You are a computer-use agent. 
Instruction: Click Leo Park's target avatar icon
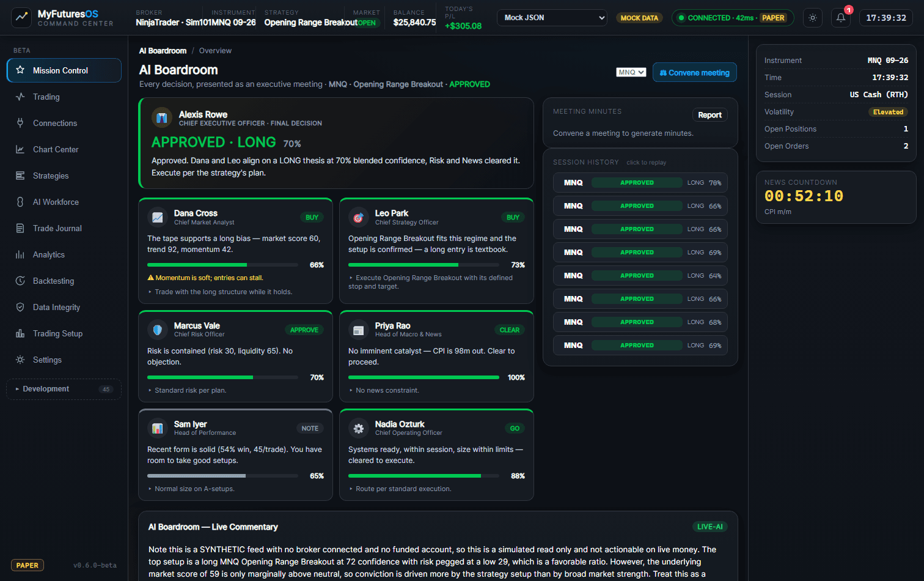pyautogui.click(x=359, y=217)
